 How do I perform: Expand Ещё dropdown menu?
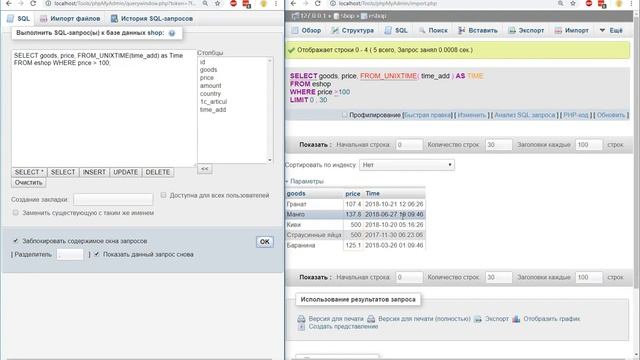(x=611, y=30)
